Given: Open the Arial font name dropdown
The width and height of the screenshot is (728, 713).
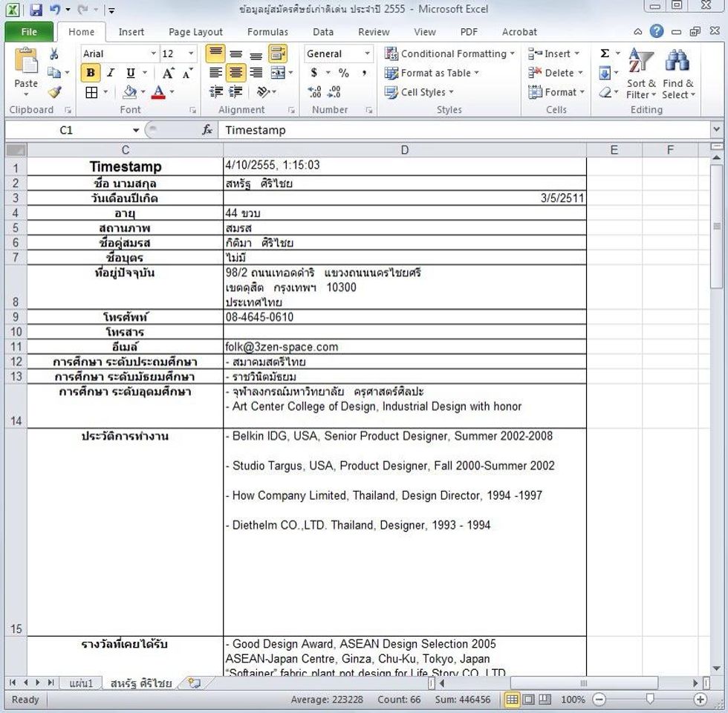Looking at the screenshot, I should [x=119, y=53].
